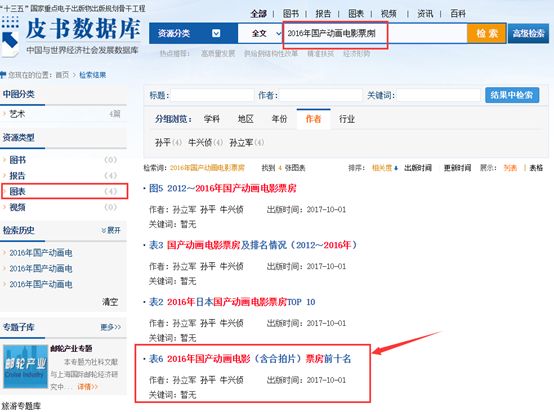Viewport: 554px width, 412px height.
Task: Select the 视频 top tab
Action: [x=388, y=14]
